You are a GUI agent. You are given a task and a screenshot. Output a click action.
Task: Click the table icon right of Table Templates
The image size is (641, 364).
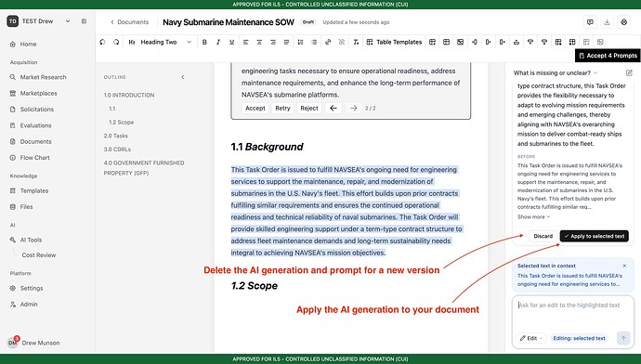[433, 42]
